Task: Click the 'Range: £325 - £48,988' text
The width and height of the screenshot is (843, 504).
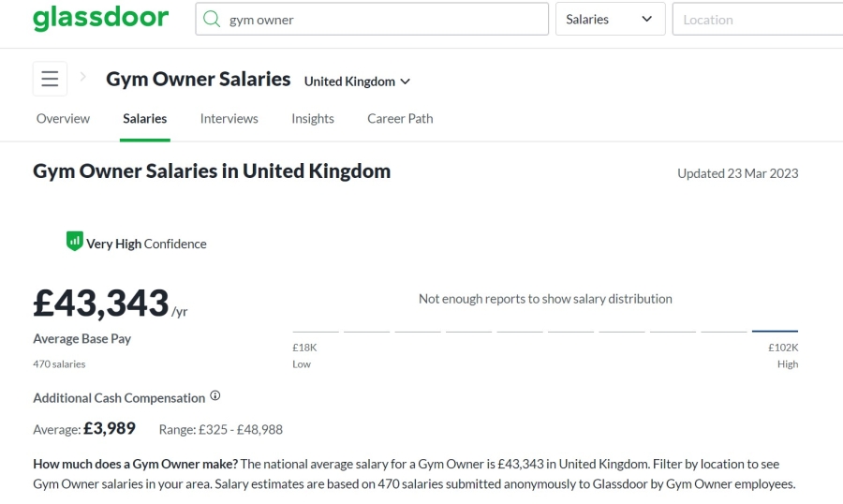Action: pos(220,429)
